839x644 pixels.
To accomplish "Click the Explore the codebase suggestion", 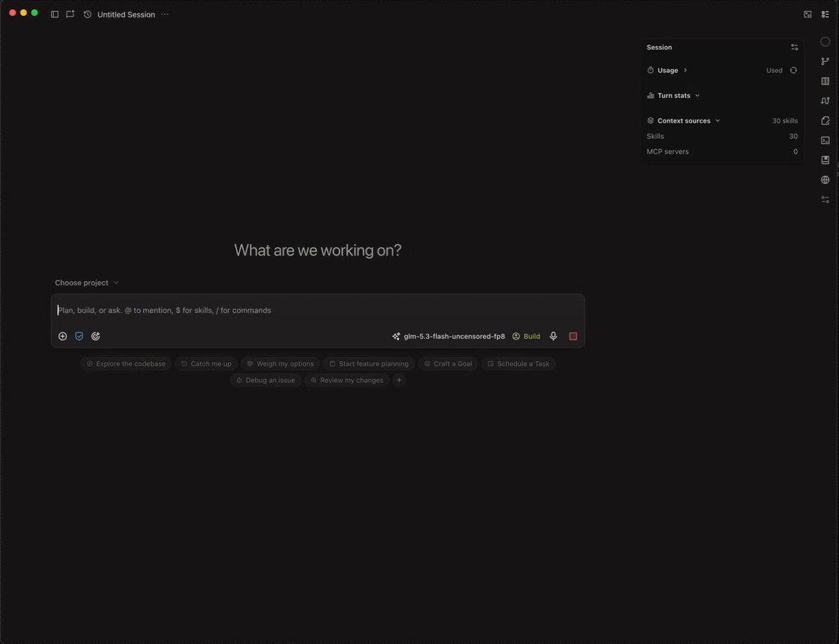I will (x=126, y=363).
